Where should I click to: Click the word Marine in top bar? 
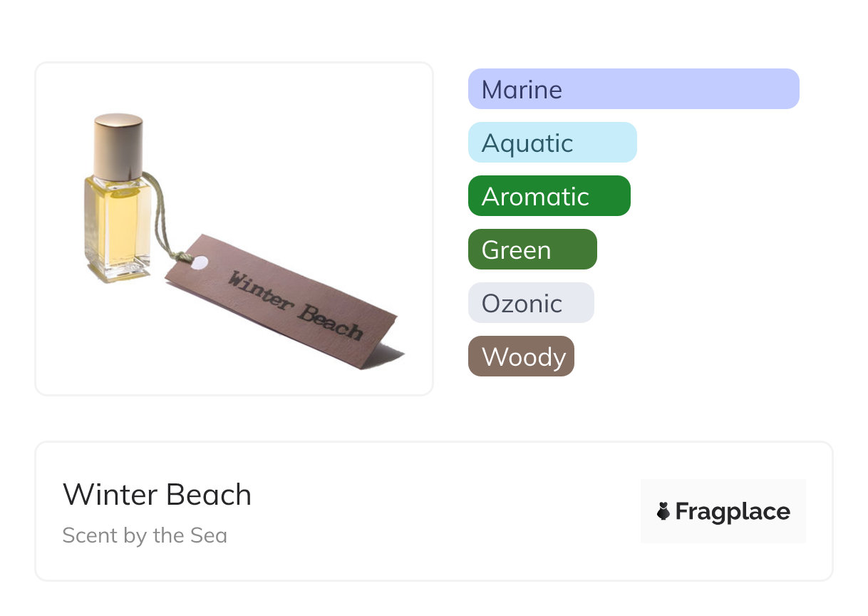pos(522,89)
